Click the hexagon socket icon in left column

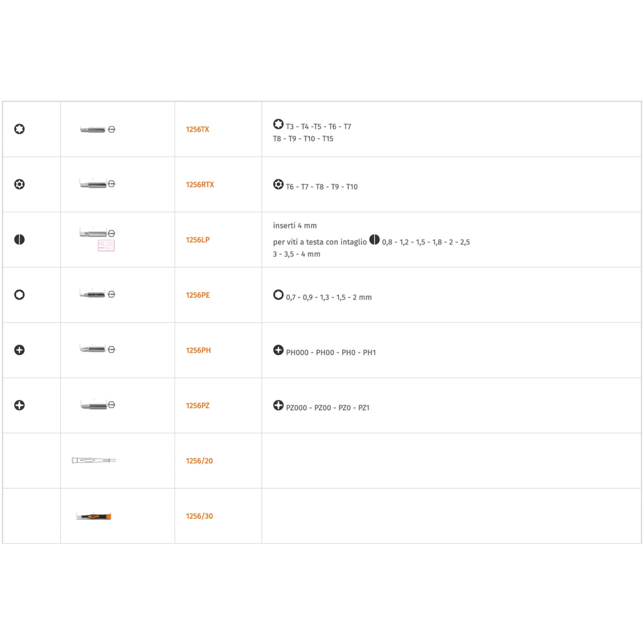19,295
